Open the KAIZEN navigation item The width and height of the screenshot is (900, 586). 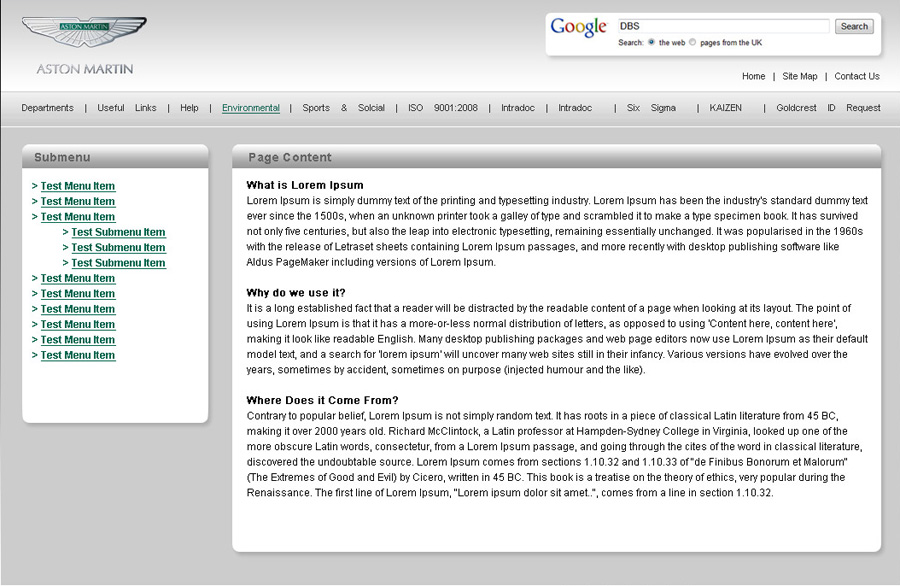point(725,108)
